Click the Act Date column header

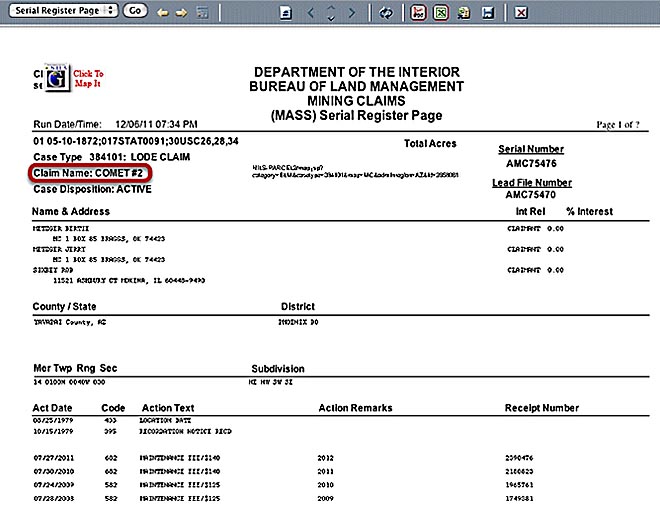(52, 408)
